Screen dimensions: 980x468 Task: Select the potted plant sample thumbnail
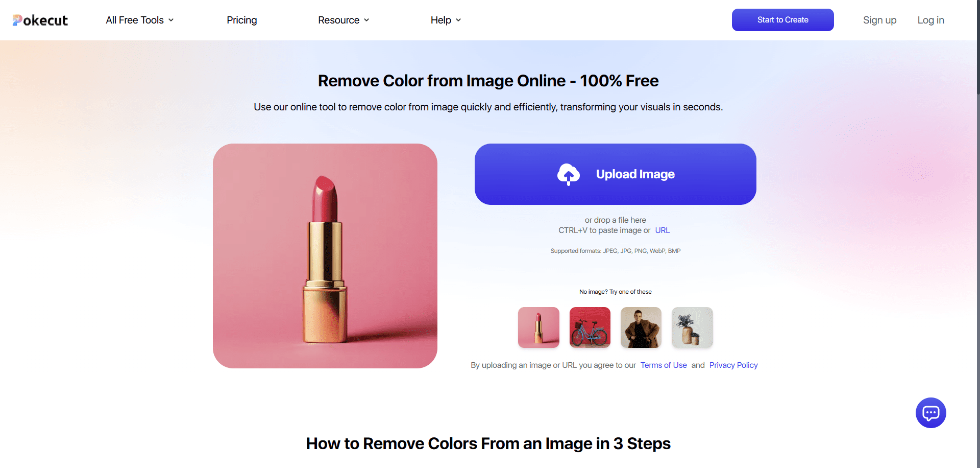pos(692,327)
